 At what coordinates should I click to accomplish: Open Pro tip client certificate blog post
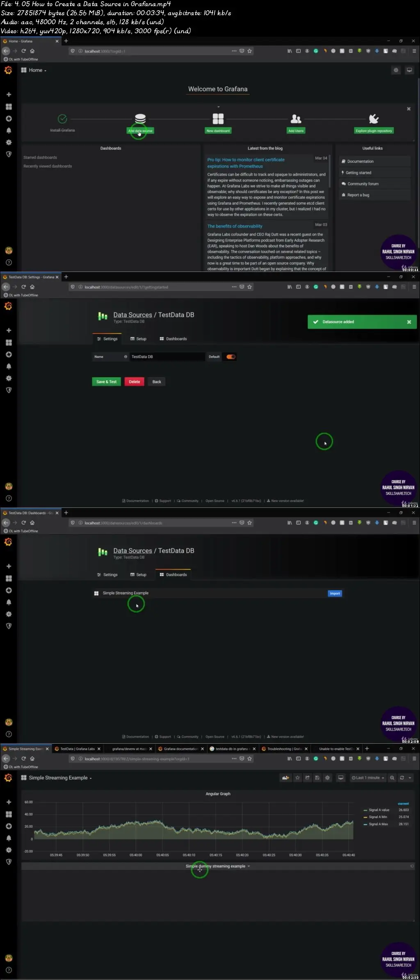pos(246,163)
